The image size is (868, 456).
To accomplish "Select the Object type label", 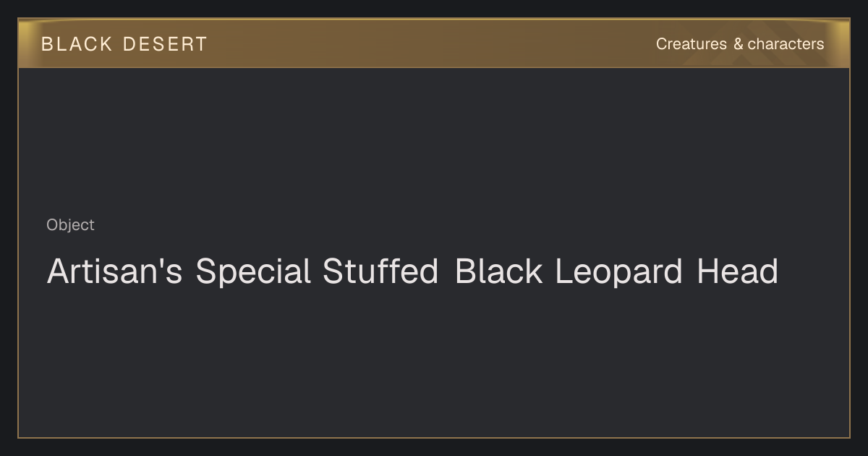I will pos(70,225).
